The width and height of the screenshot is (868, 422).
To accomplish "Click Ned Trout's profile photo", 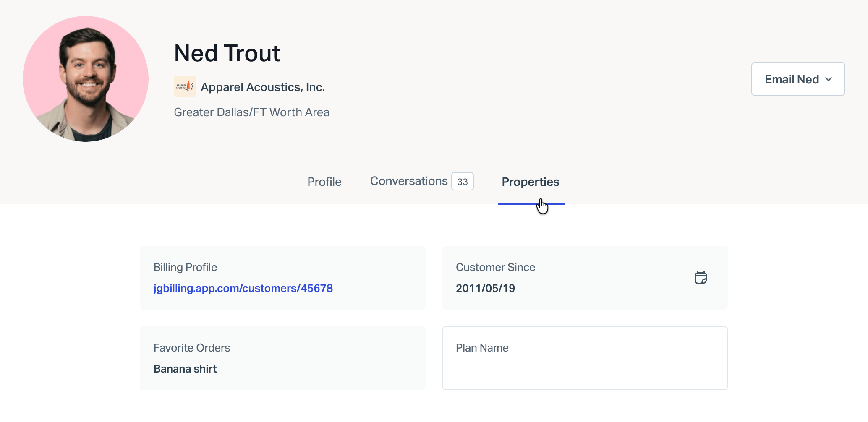I will click(86, 79).
